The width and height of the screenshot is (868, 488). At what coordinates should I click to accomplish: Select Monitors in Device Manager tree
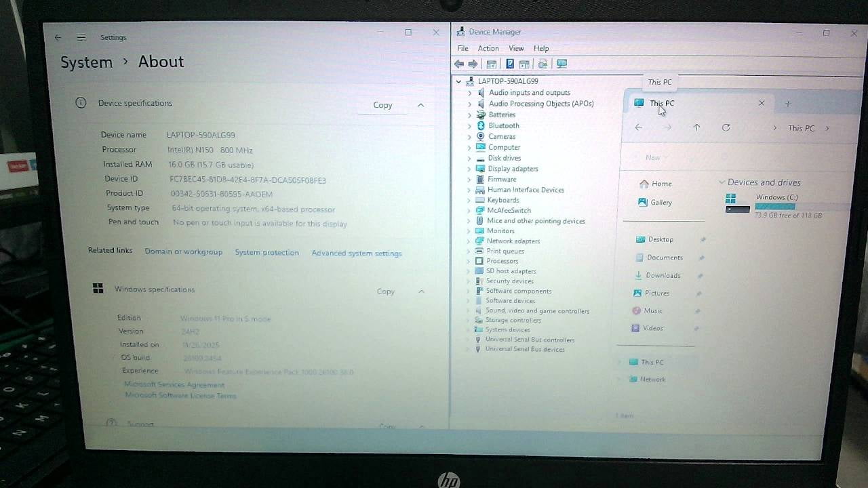(500, 230)
